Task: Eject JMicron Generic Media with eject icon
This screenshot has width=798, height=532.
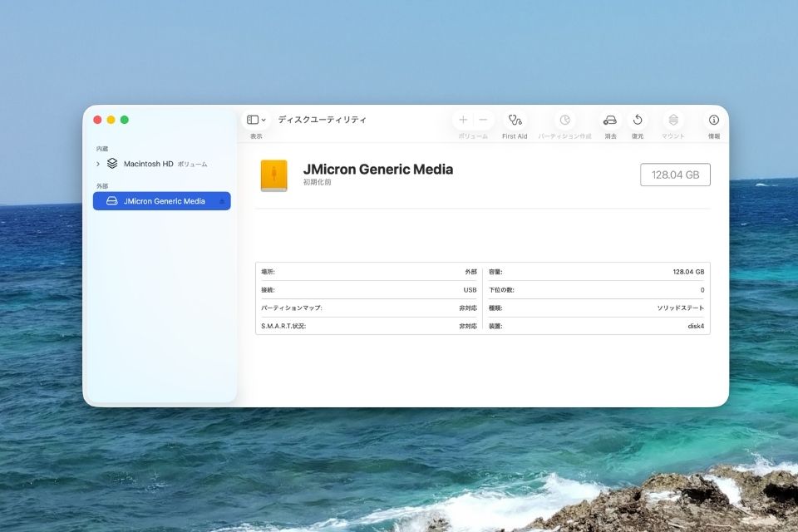Action: point(222,202)
